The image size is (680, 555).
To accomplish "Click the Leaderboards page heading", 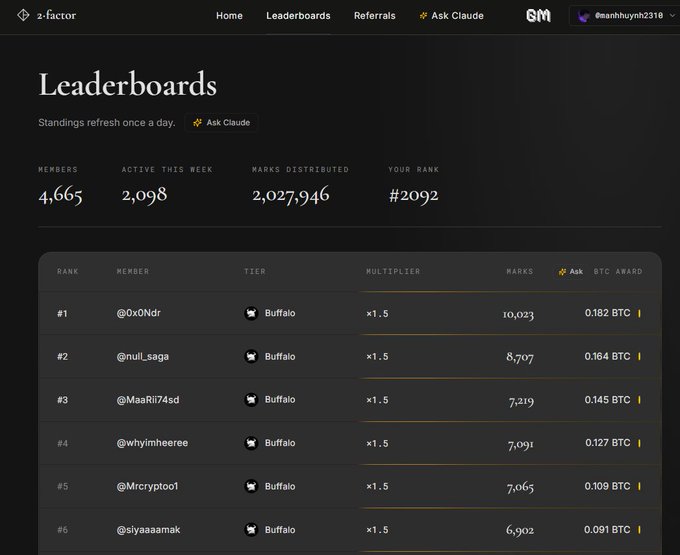I will coord(128,84).
